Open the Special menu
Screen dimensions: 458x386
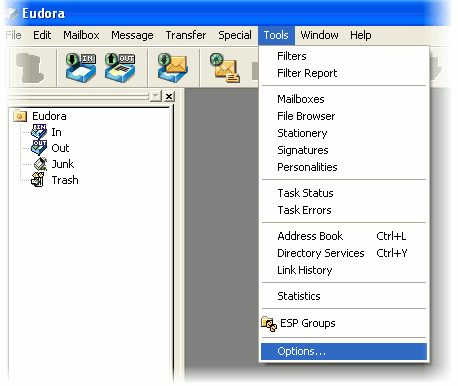235,35
